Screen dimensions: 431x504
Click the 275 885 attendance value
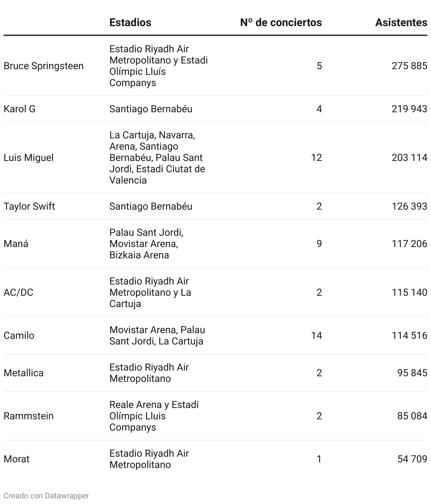[409, 66]
